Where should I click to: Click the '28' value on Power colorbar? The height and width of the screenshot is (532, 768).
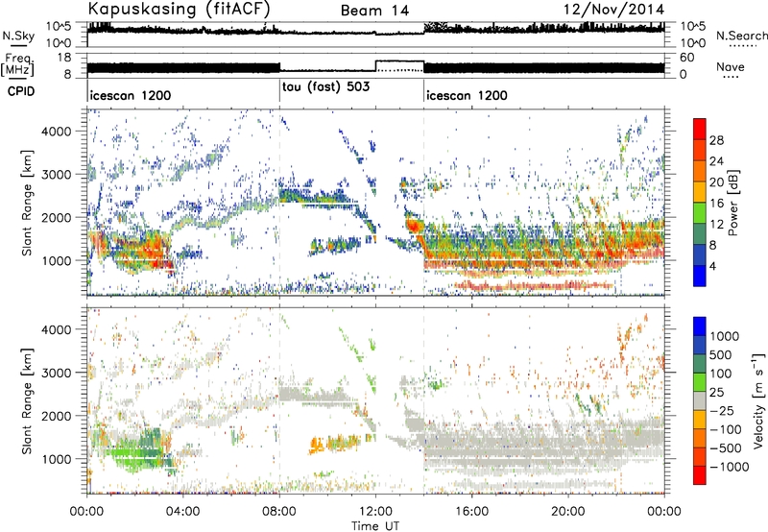(716, 140)
